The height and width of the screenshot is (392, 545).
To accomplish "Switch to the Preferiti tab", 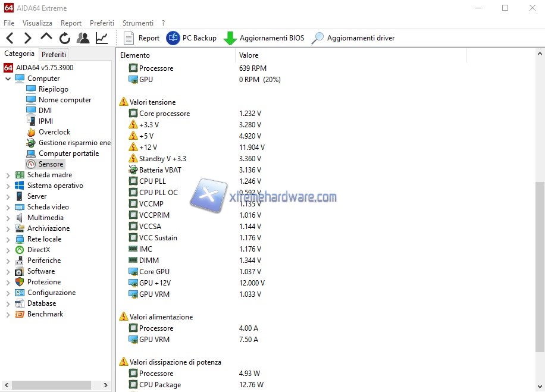I will click(54, 54).
